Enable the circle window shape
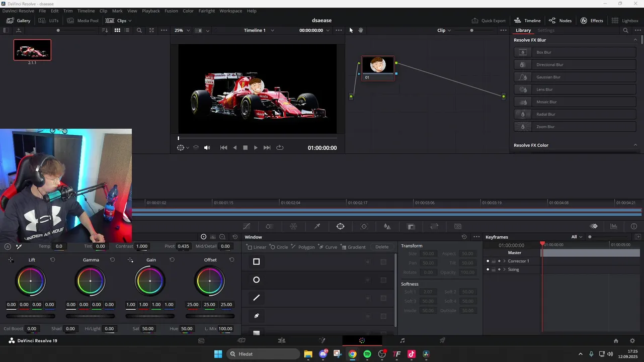The height and width of the screenshot is (362, 644). [x=257, y=280]
